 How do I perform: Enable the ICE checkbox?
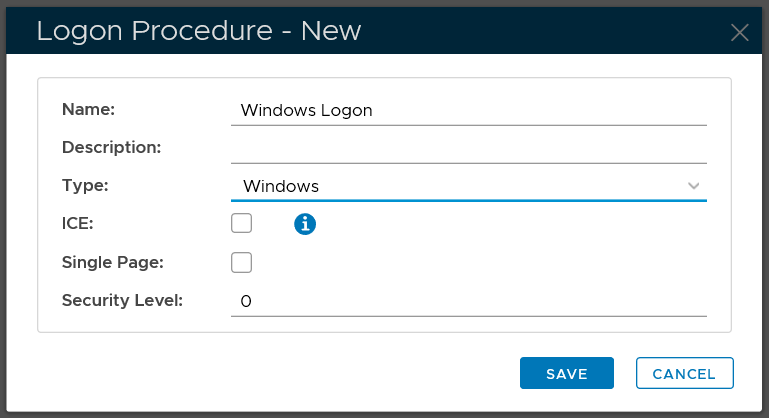241,223
